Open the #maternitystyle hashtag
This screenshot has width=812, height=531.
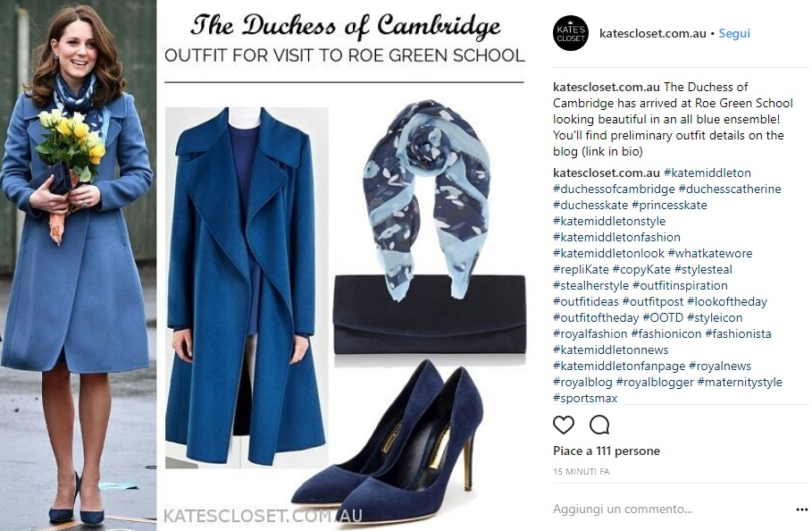(x=740, y=382)
